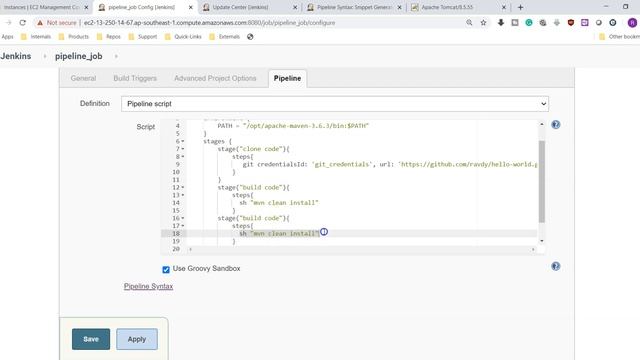Open the user profile avatar

[632, 23]
